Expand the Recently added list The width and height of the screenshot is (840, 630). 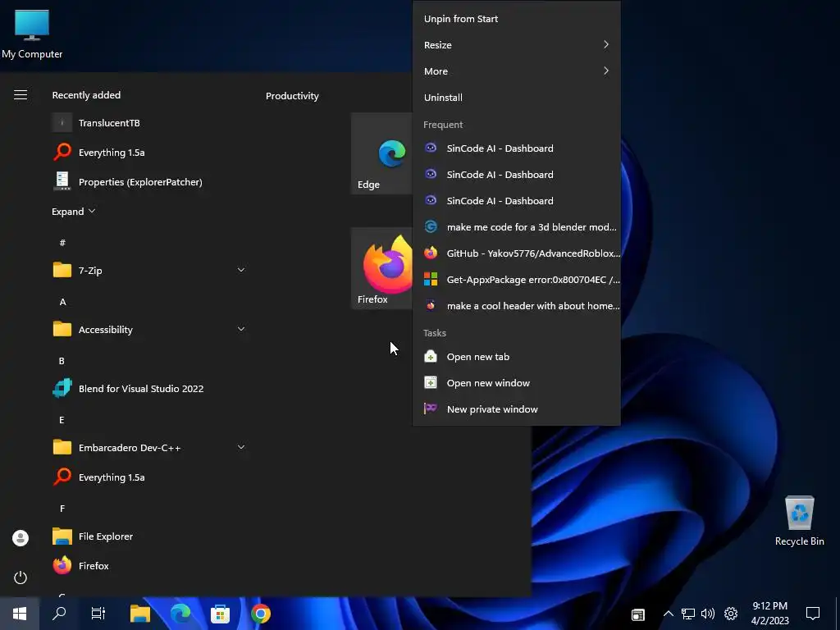(73, 211)
